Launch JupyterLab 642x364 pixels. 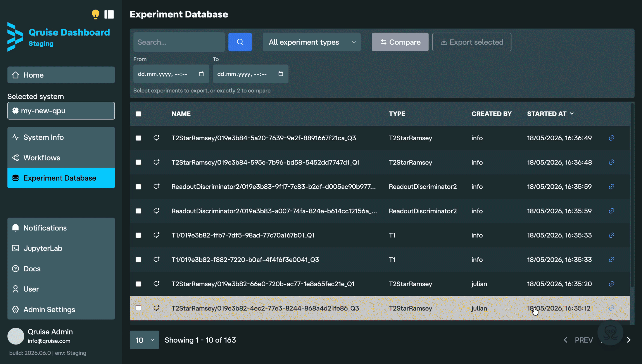click(x=61, y=248)
